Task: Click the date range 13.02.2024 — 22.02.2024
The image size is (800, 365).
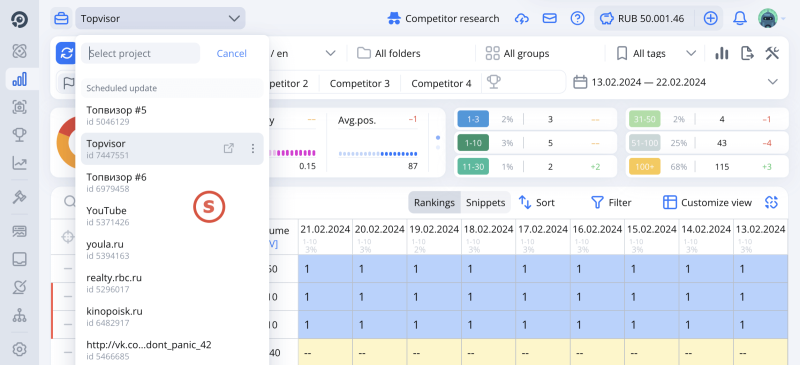Action: 640,82
